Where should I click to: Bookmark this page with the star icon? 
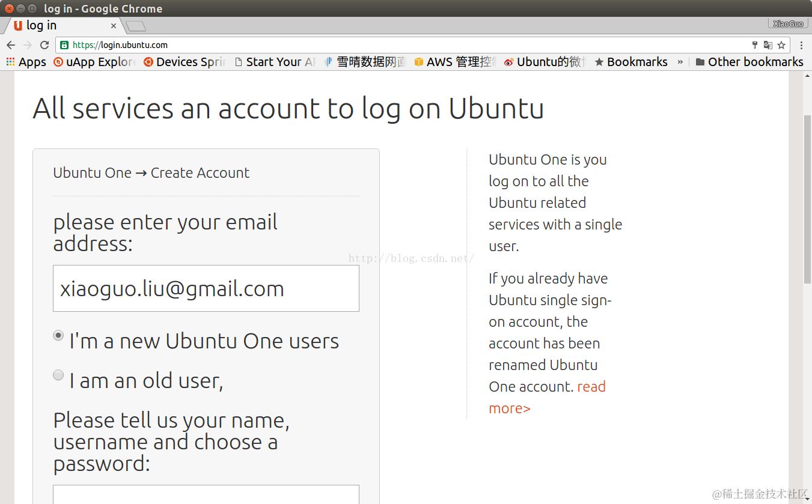(781, 45)
